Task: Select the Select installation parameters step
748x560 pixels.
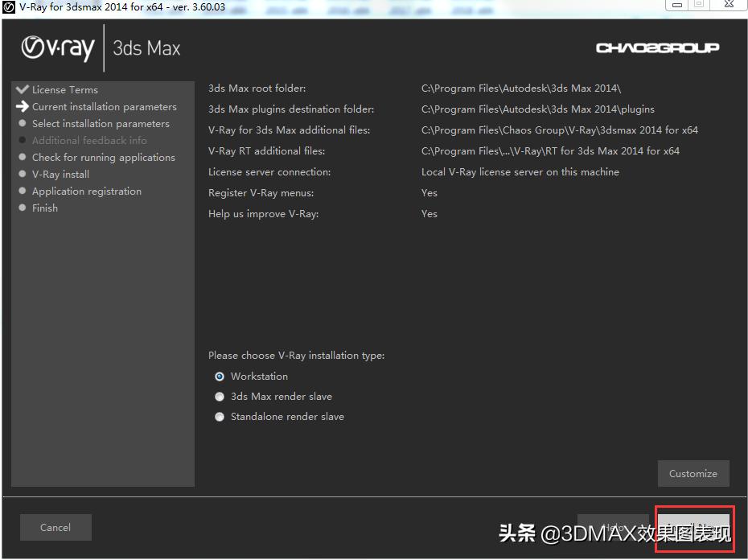Action: click(101, 124)
